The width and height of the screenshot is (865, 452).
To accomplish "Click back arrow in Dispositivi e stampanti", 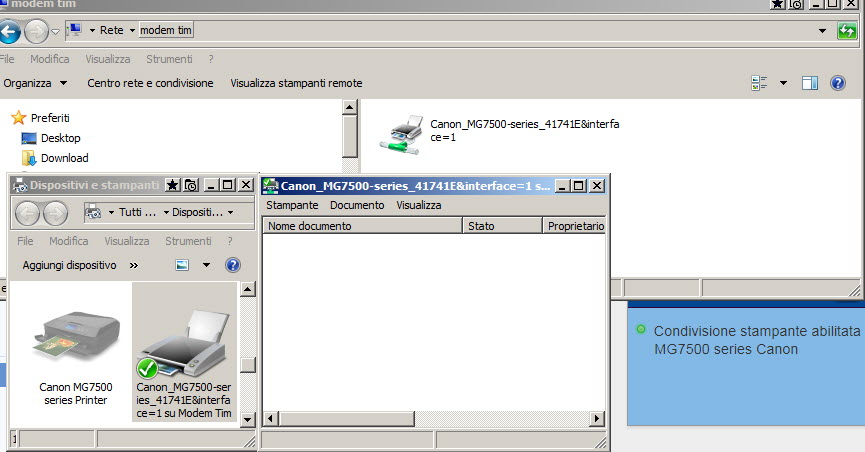I will (27, 213).
